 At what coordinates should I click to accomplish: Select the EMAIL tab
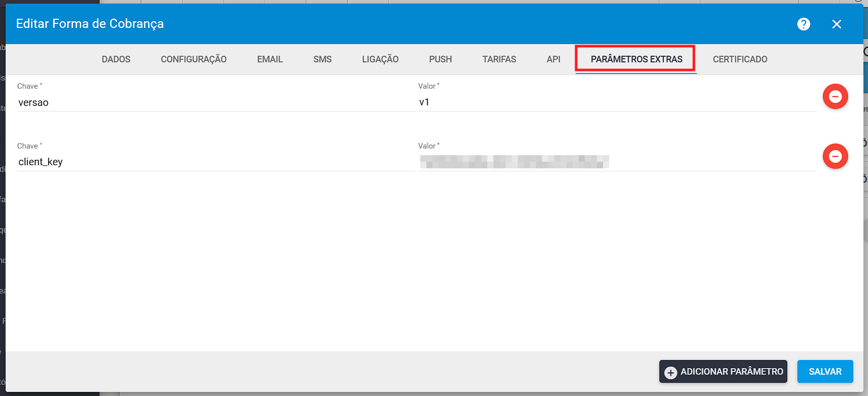pyautogui.click(x=270, y=59)
